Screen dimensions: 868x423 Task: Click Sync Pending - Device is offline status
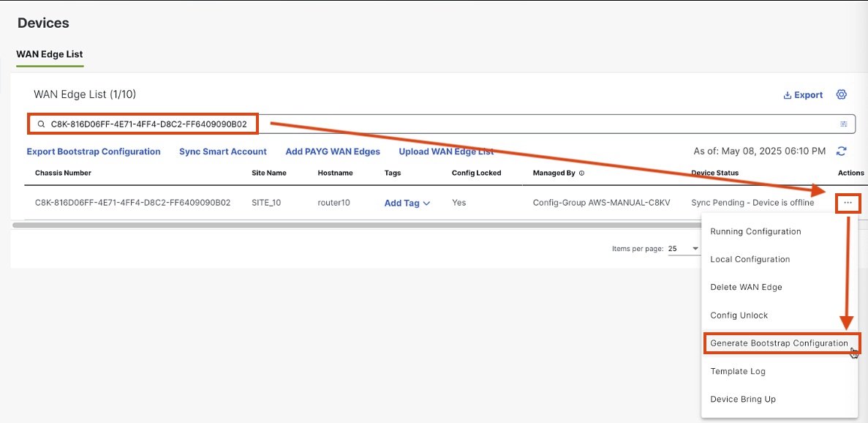tap(752, 203)
